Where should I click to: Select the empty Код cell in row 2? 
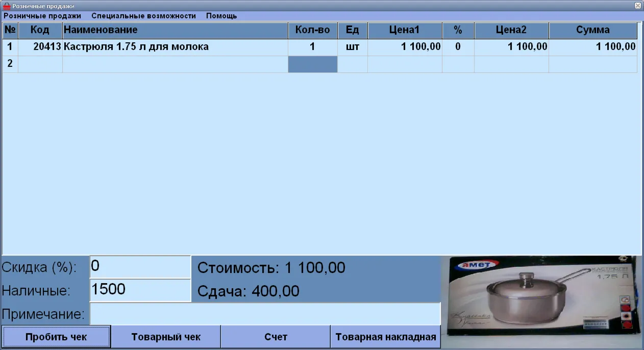click(x=40, y=64)
